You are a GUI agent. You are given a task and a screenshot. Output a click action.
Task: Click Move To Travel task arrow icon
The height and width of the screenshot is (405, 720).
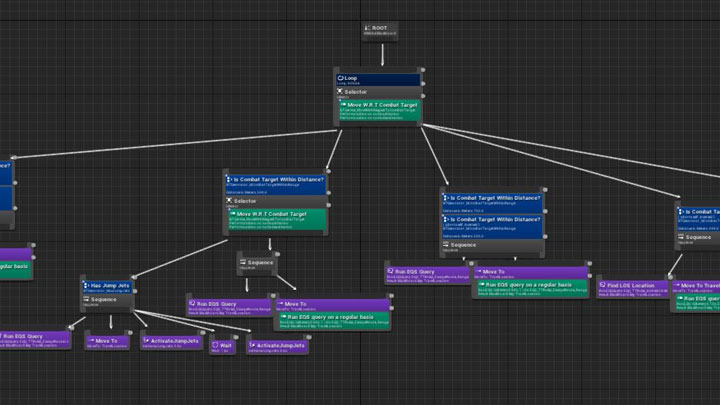pos(676,286)
